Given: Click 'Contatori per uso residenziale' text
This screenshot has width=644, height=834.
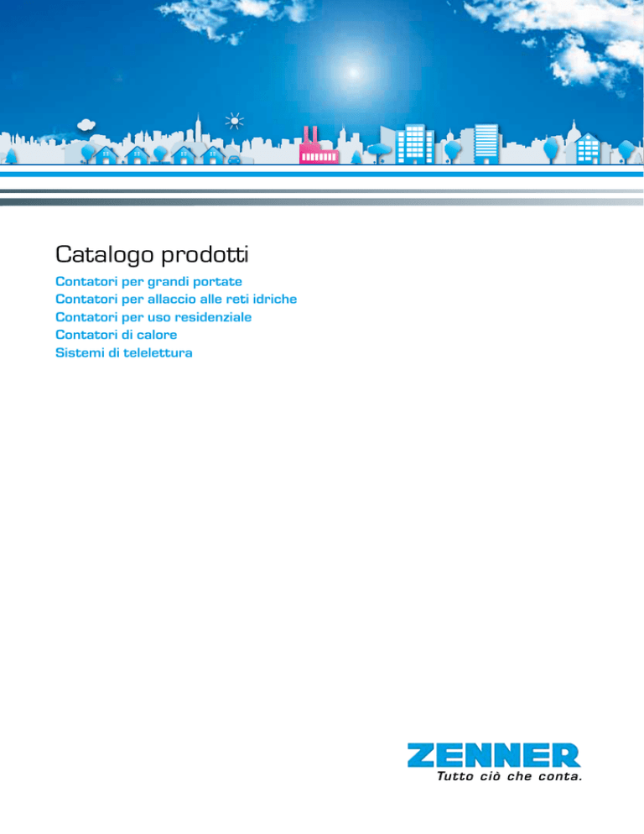Looking at the screenshot, I should (x=153, y=317).
